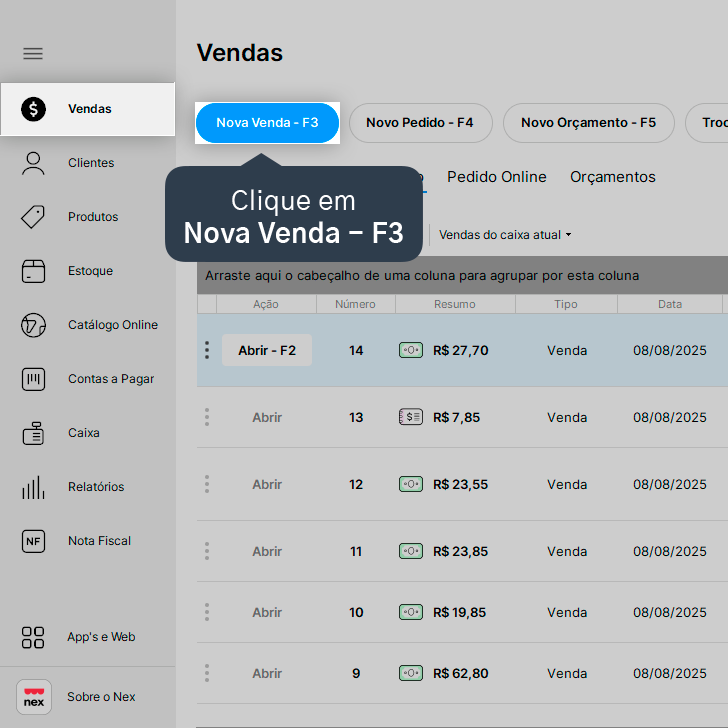Screen dimensions: 728x728
Task: Click the R$ 19,85 value
Action: coord(459,612)
